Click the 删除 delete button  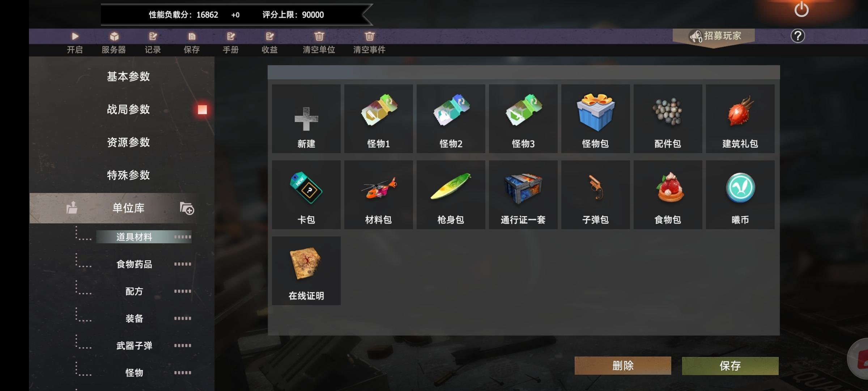coord(623,366)
